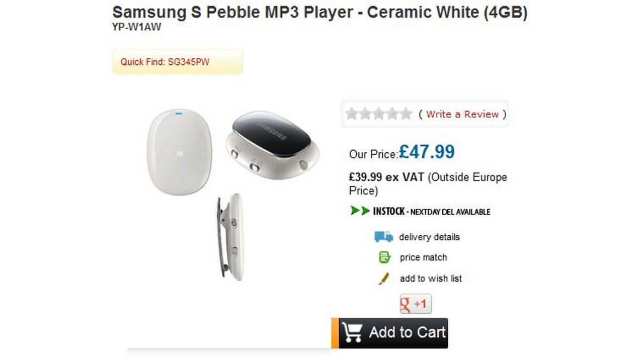Open the price match details

pyautogui.click(x=425, y=257)
